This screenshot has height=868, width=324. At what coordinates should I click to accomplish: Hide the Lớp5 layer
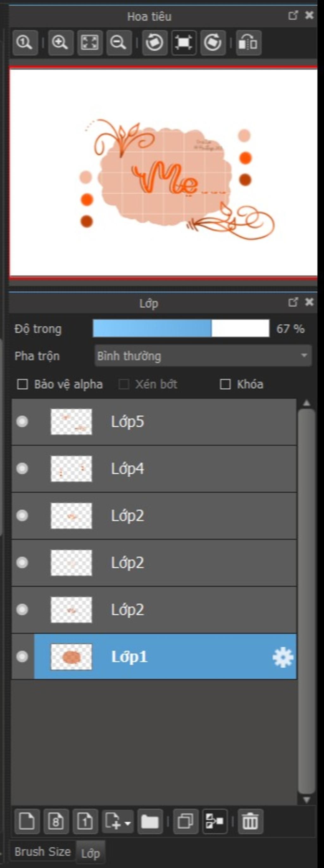(x=22, y=422)
